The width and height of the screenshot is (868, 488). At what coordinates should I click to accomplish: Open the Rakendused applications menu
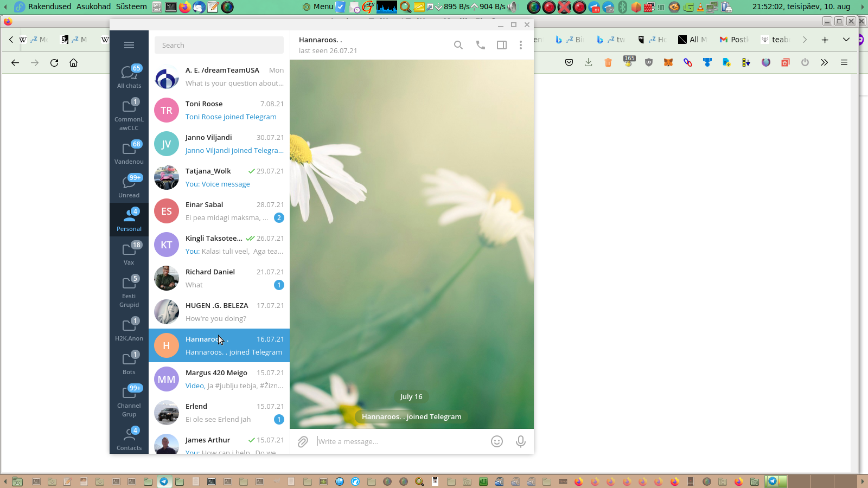49,7
